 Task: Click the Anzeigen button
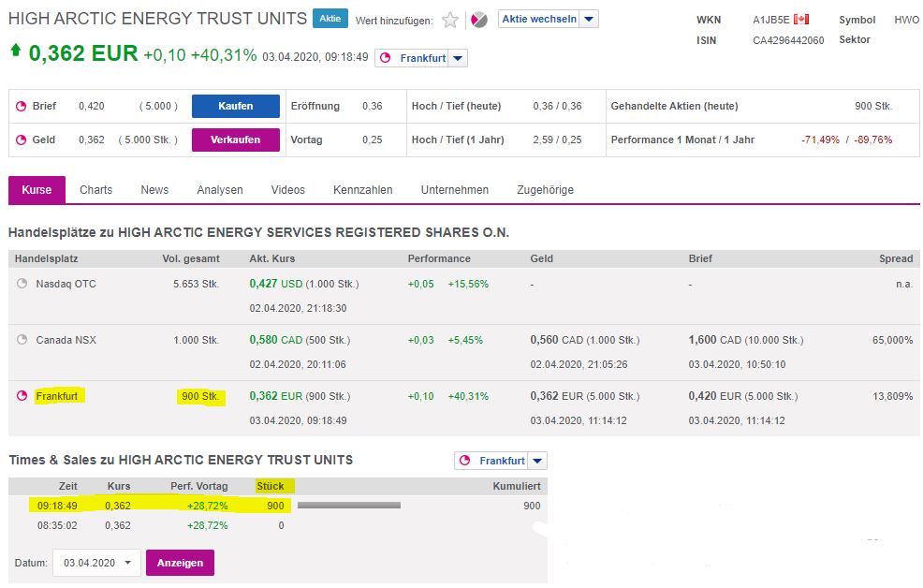click(180, 563)
